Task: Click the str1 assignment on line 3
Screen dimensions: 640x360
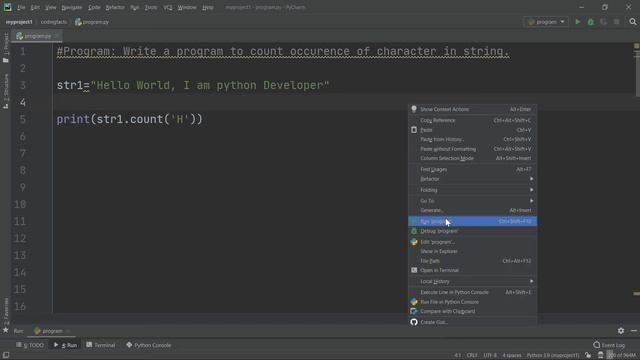Action: coord(193,85)
